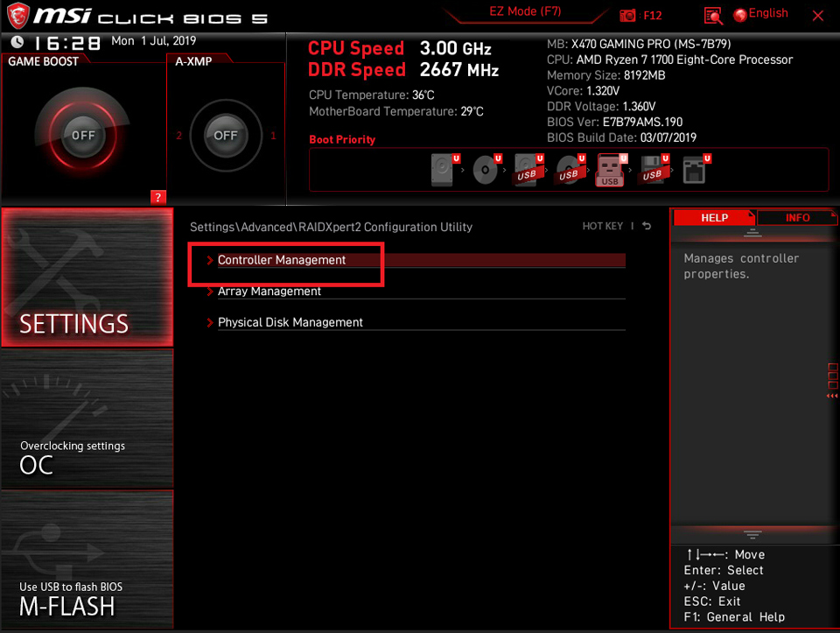Select the hard disk boot device icon
840x633 pixels.
pos(445,169)
